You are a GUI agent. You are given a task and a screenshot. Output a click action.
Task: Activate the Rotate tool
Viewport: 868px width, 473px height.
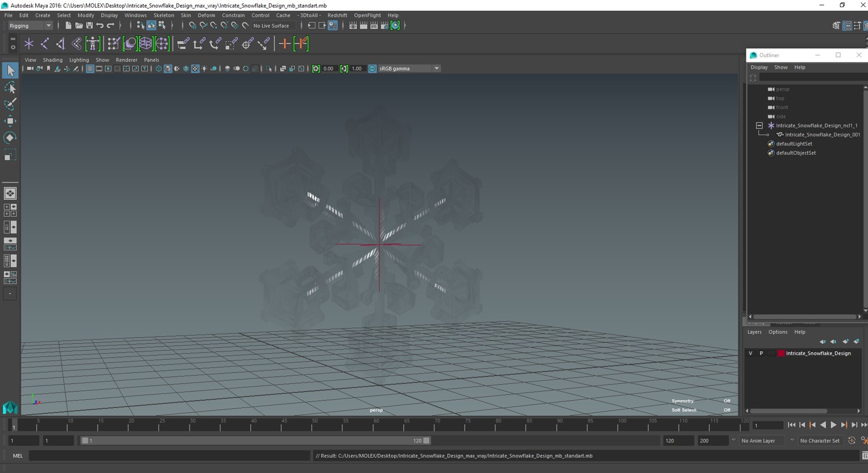(x=10, y=137)
